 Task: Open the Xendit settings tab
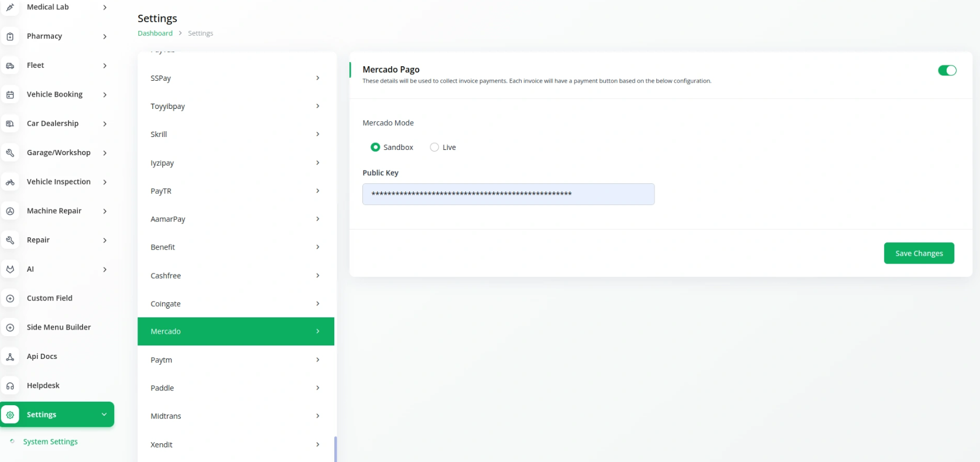point(236,444)
